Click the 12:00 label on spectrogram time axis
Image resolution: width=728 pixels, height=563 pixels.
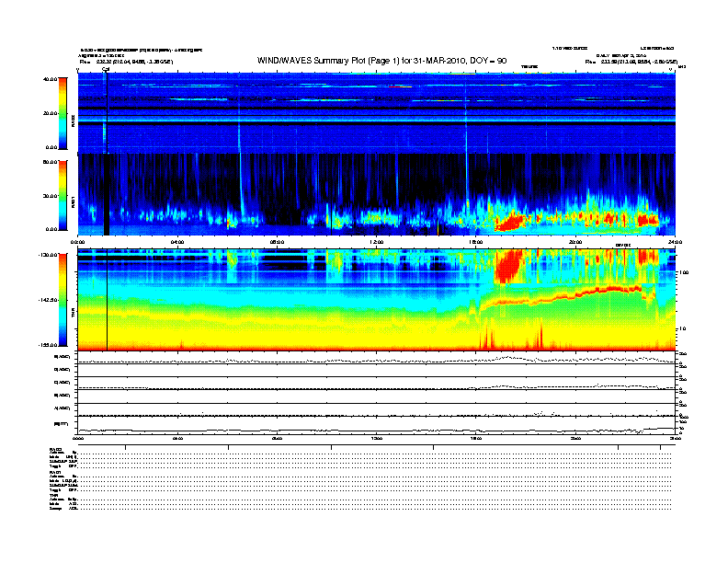click(x=377, y=242)
